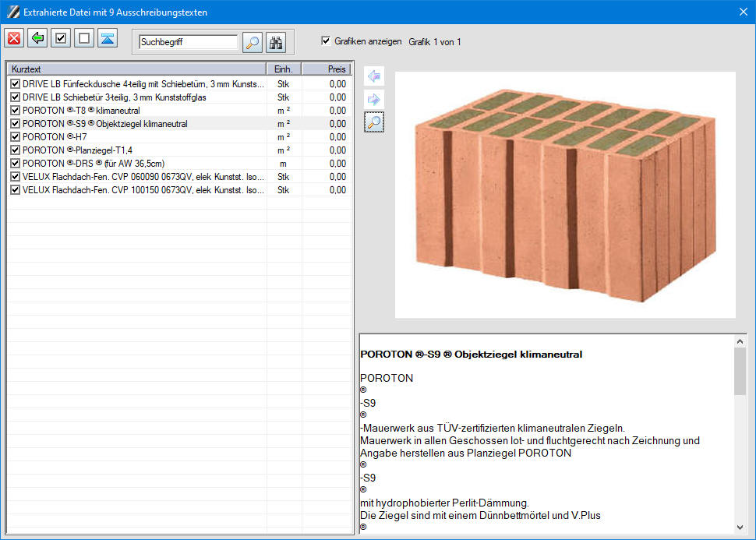
Task: Uncheck POROTON-H7 row checkbox
Action: click(x=15, y=137)
